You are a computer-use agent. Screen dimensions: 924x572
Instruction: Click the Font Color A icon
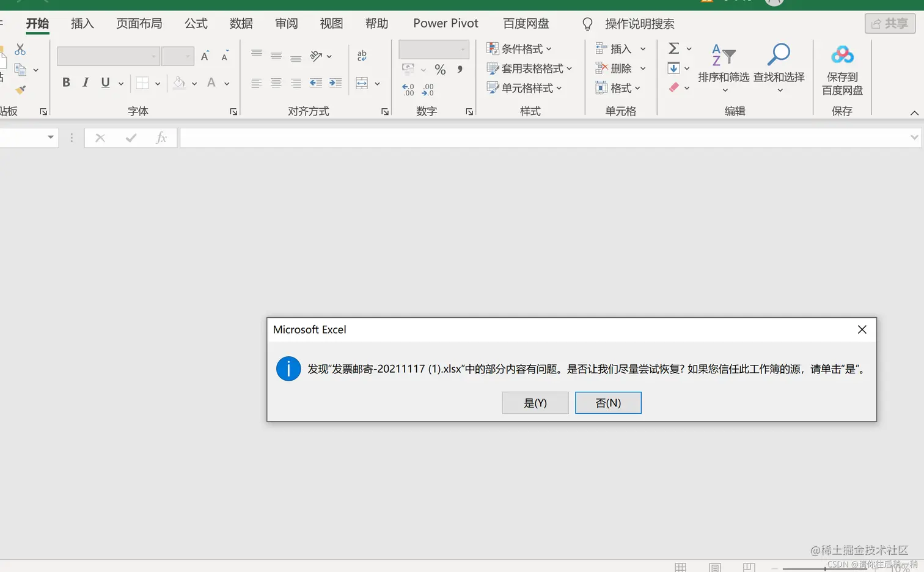coord(211,82)
